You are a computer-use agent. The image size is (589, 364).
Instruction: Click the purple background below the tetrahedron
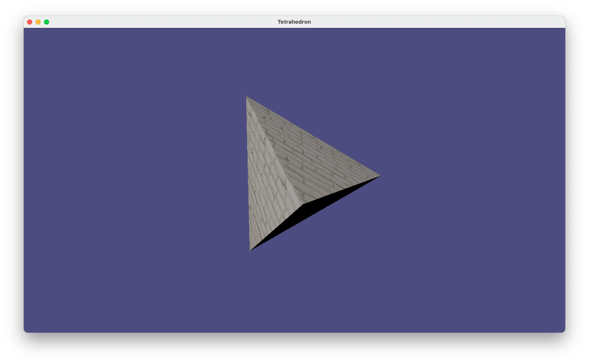296,296
